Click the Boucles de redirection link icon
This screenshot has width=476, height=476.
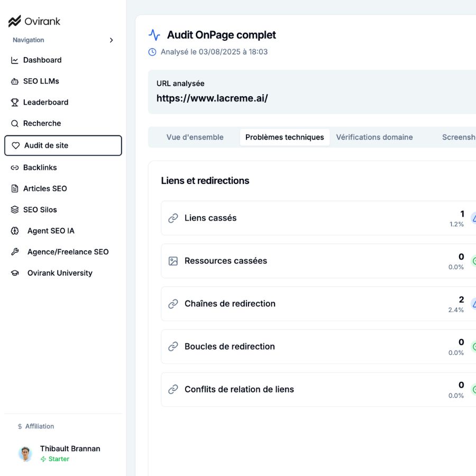[173, 346]
